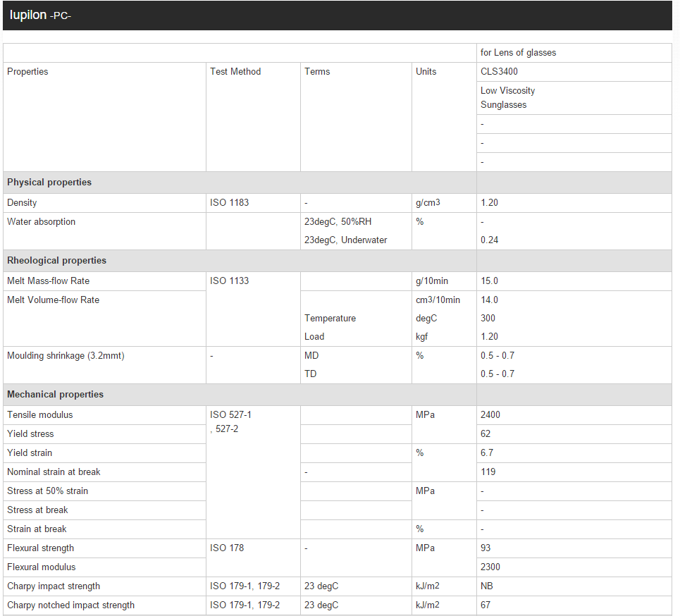The height and width of the screenshot is (616, 680).
Task: Click the 'ISO 527-1, 527-2' method cell
Action: click(x=253, y=472)
